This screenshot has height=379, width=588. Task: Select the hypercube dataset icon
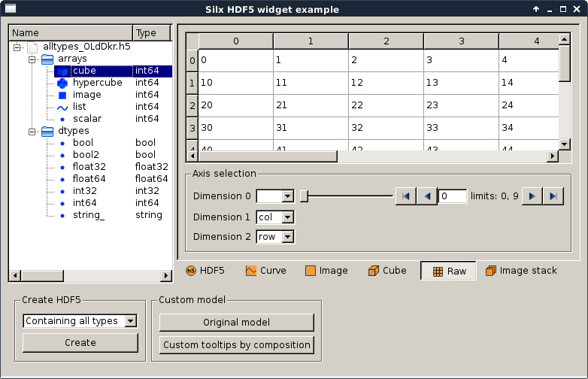coord(62,83)
